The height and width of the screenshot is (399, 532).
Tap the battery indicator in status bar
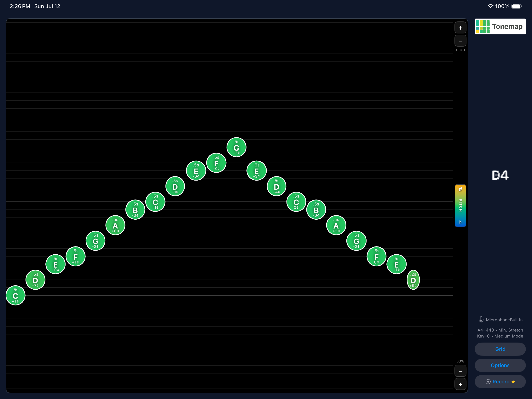coord(517,6)
